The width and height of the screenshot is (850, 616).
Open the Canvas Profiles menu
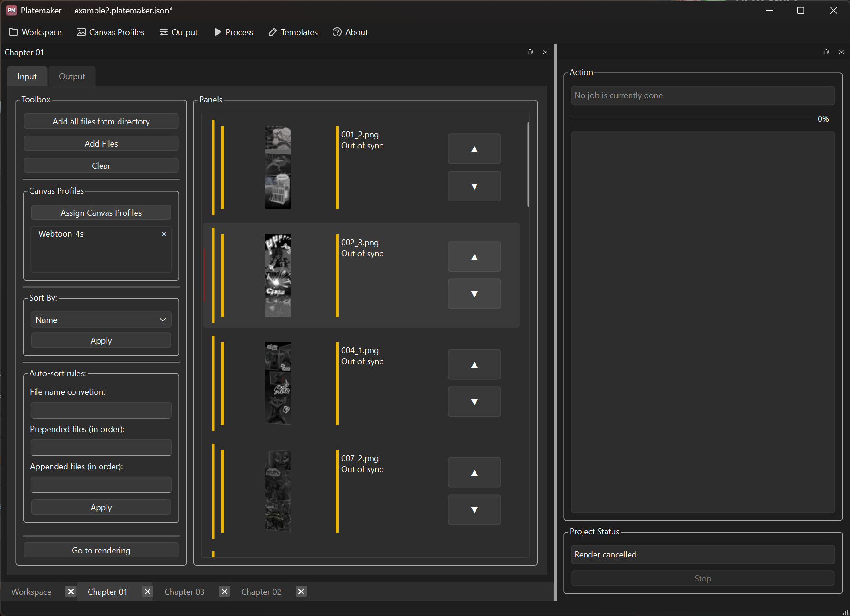(111, 32)
